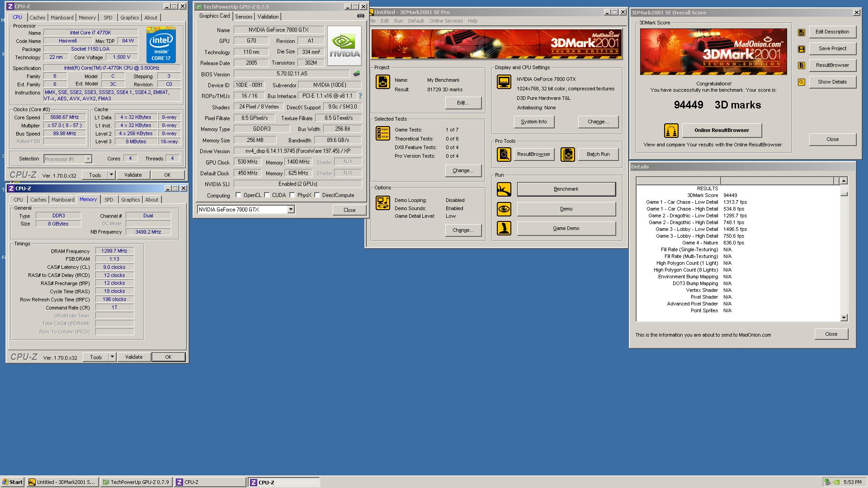Click the ResultBrowser magnifier icon in Pro Tools
The height and width of the screenshot is (488, 868).
(504, 155)
